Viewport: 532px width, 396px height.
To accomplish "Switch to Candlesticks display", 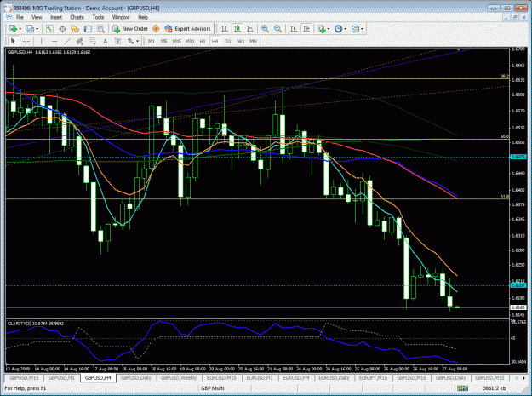I will (x=237, y=29).
